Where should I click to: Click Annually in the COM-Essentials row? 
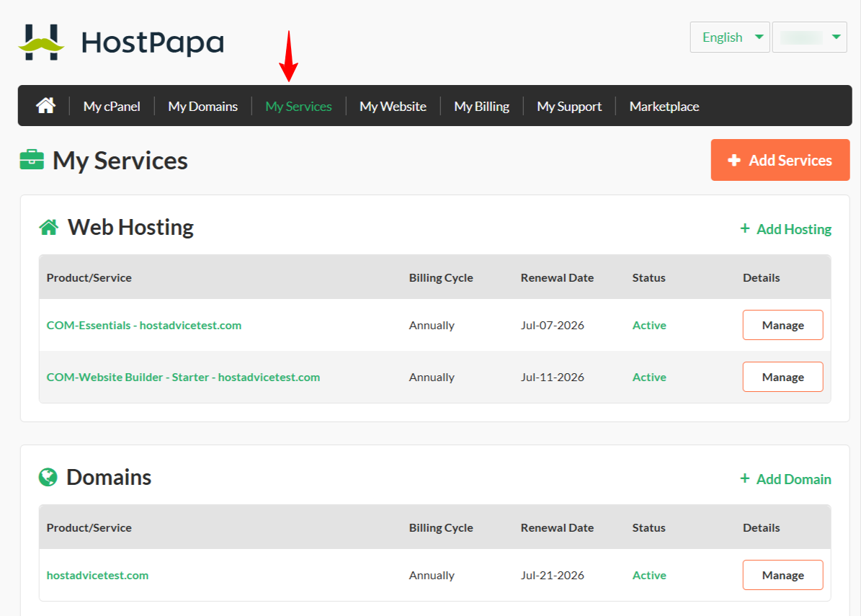[x=432, y=325]
